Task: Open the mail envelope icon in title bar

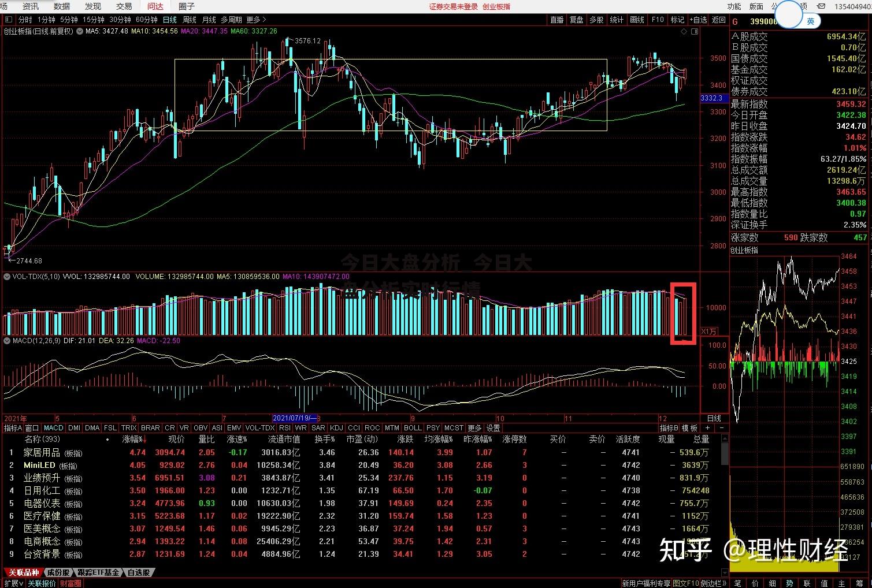Action: [x=821, y=6]
